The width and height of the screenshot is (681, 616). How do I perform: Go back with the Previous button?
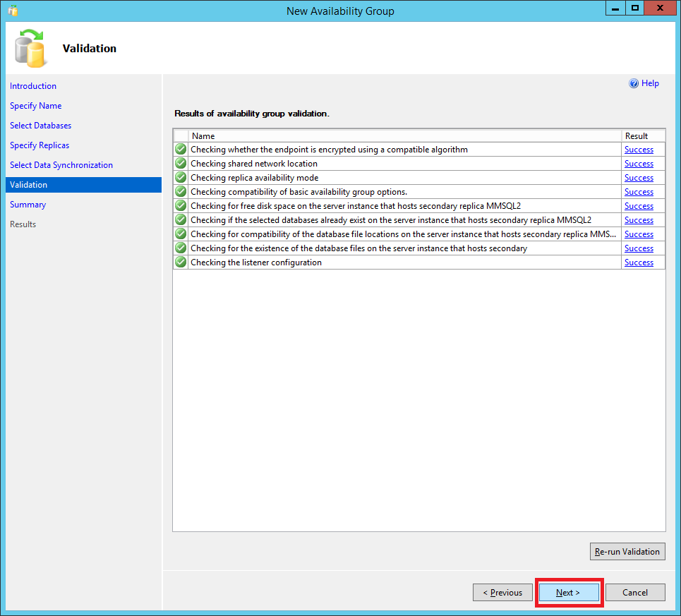coord(502,593)
